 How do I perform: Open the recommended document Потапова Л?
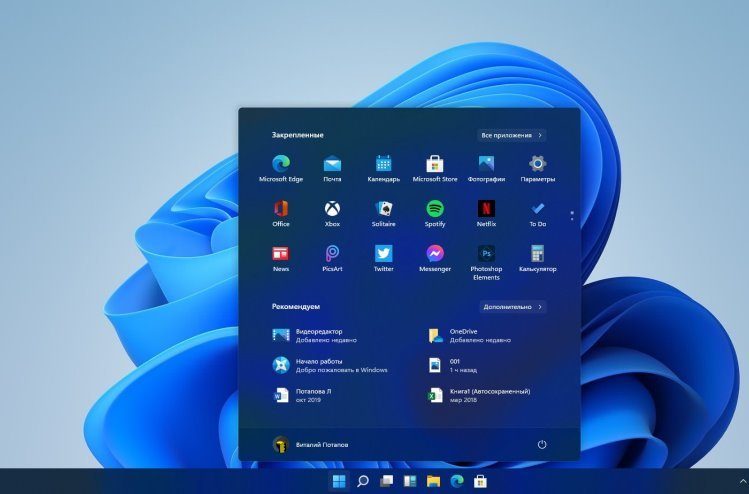coord(312,395)
